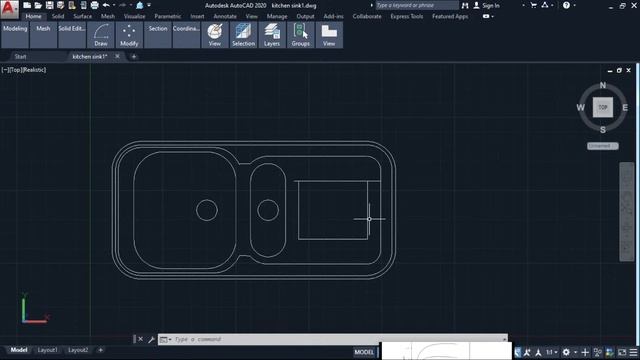Click the Open file icon
640x360 pixels.
click(38, 5)
